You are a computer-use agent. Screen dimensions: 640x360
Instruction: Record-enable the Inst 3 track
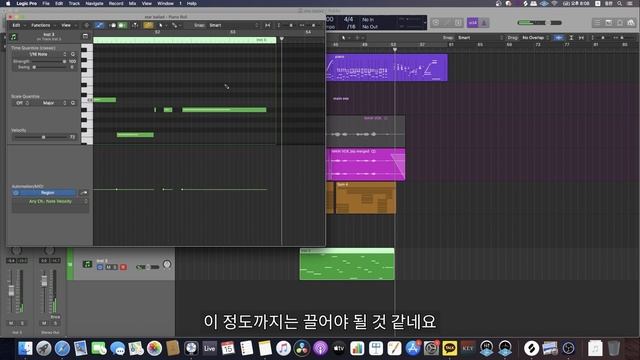coord(123,267)
